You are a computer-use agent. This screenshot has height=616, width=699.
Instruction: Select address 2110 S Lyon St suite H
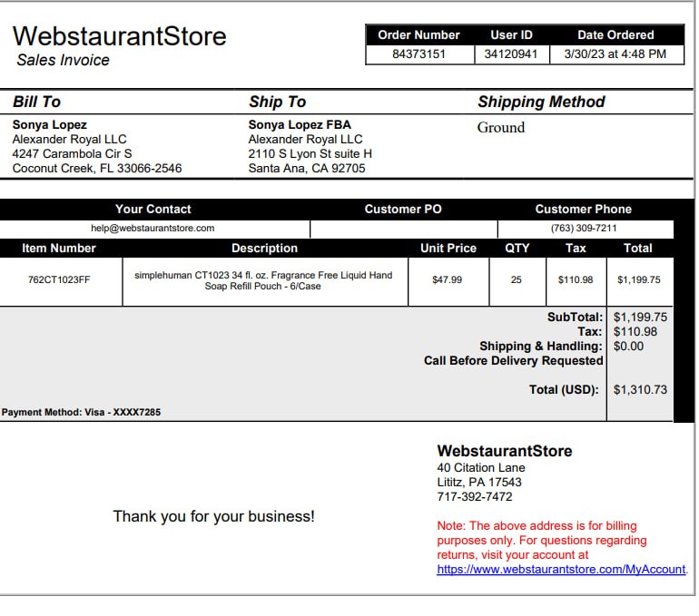pyautogui.click(x=310, y=153)
